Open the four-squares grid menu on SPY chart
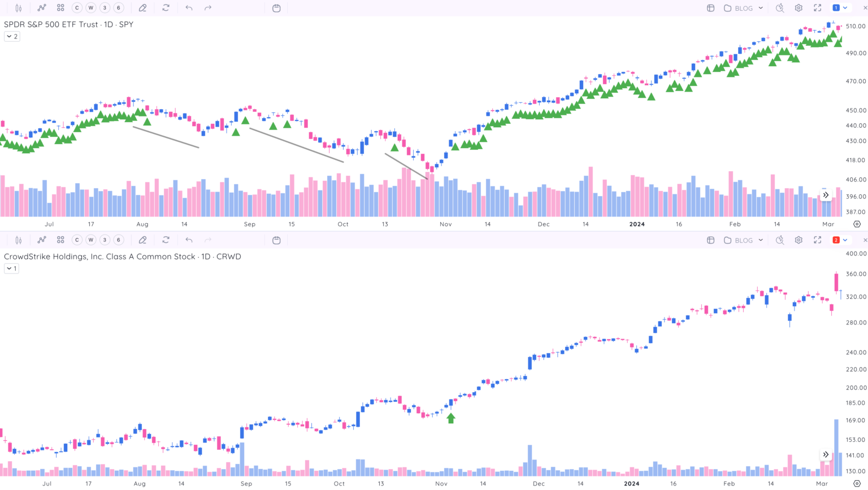The height and width of the screenshot is (490, 868). [60, 8]
